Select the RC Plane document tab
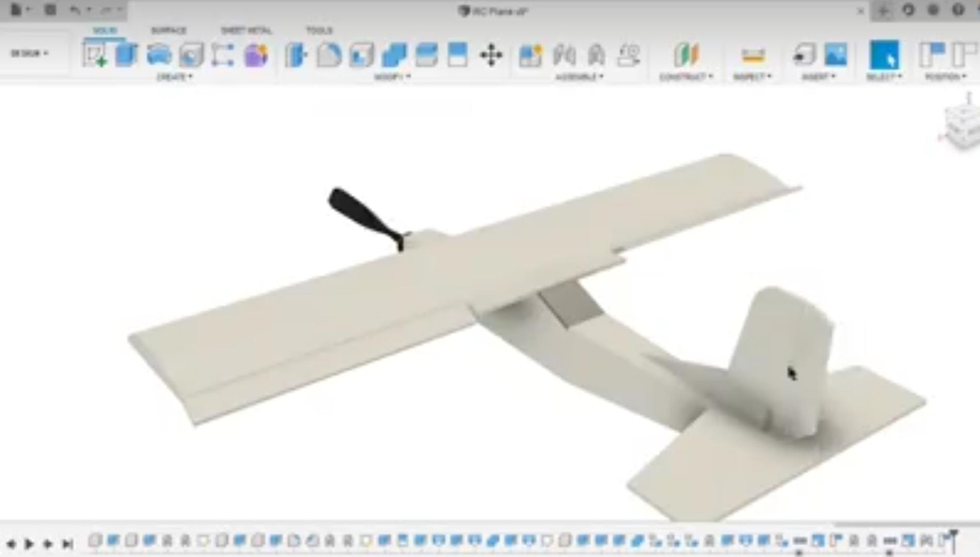This screenshot has width=980, height=557. coord(493,11)
